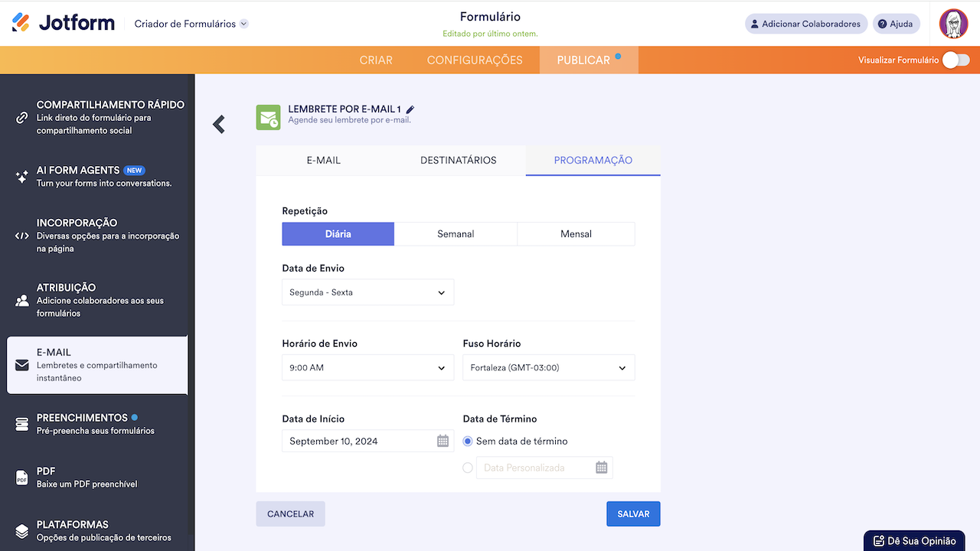Open Fuso Horário timezone dropdown
Image resolution: width=980 pixels, height=551 pixels.
548,367
